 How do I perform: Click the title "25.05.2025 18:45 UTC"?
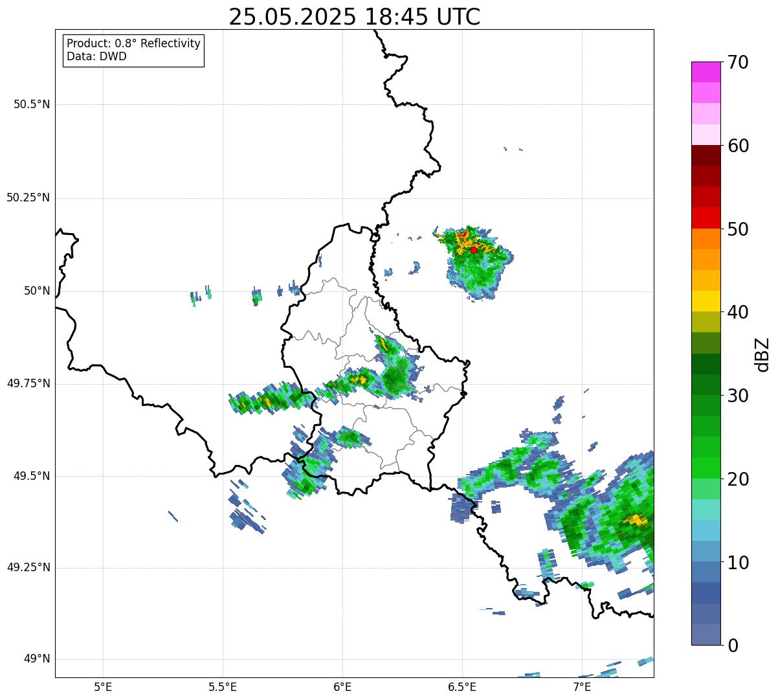coord(355,17)
